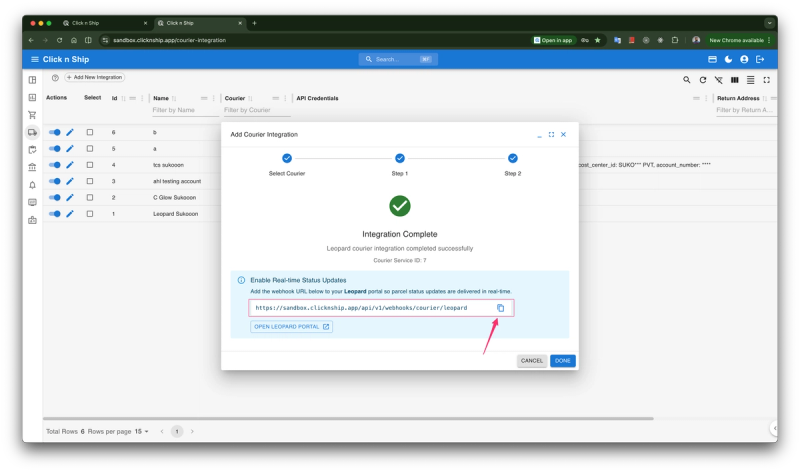800x472 pixels.
Task: Open the show/hide columns icon
Action: [x=735, y=80]
